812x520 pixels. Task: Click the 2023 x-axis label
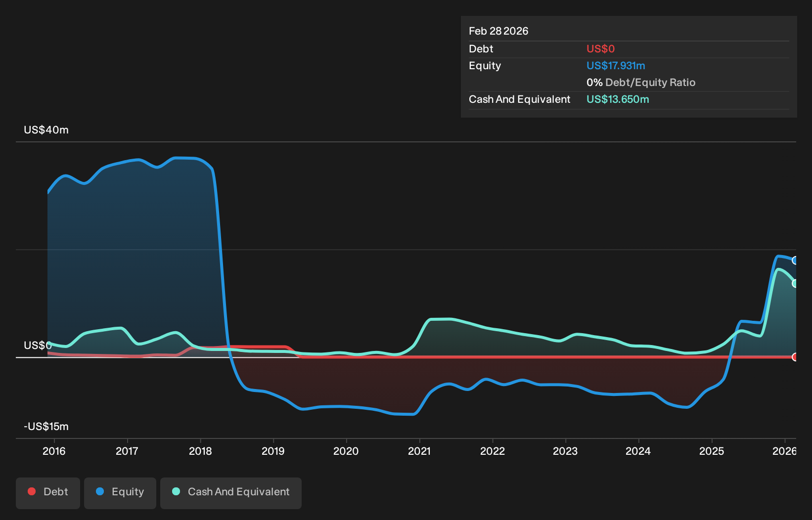coord(565,451)
